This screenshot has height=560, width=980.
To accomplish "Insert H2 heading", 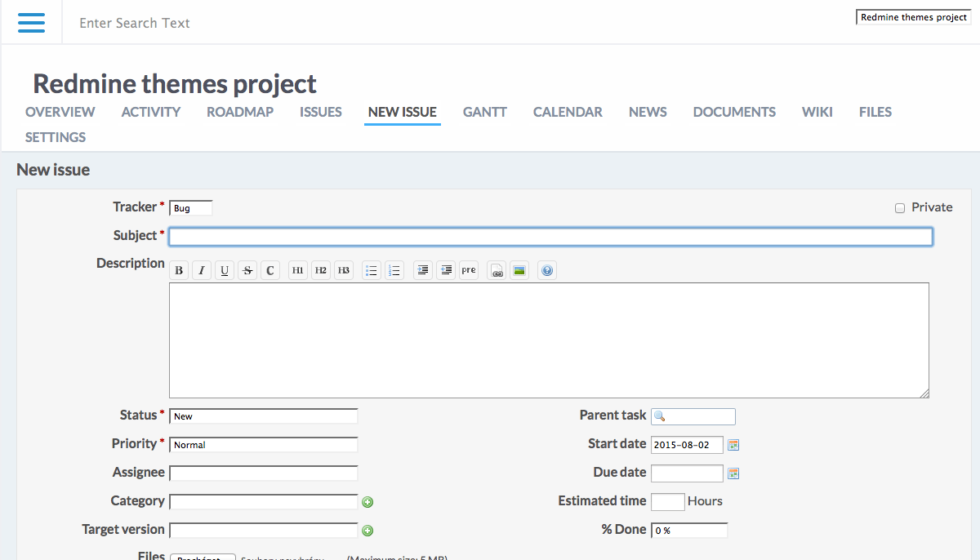I will 321,270.
